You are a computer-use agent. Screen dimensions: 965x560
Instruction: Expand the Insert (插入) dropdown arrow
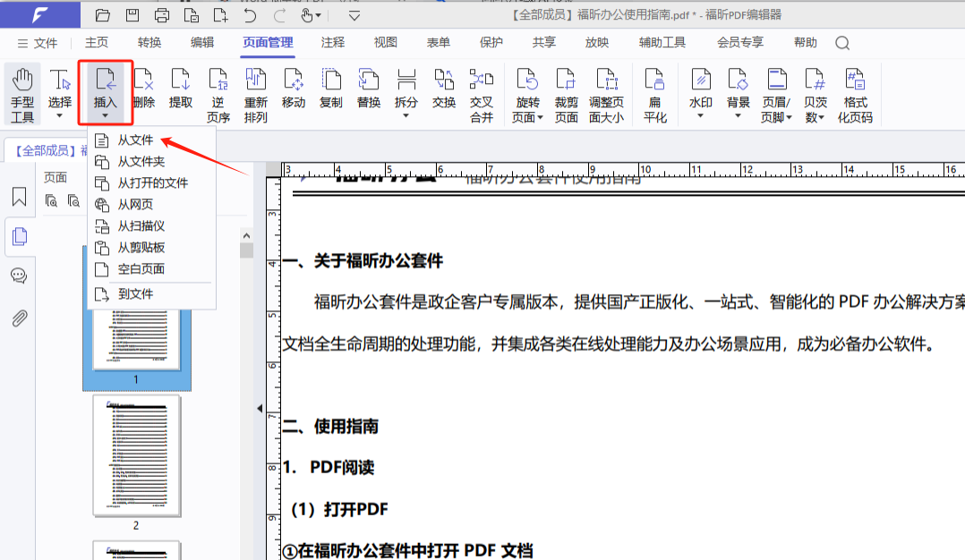pyautogui.click(x=106, y=115)
